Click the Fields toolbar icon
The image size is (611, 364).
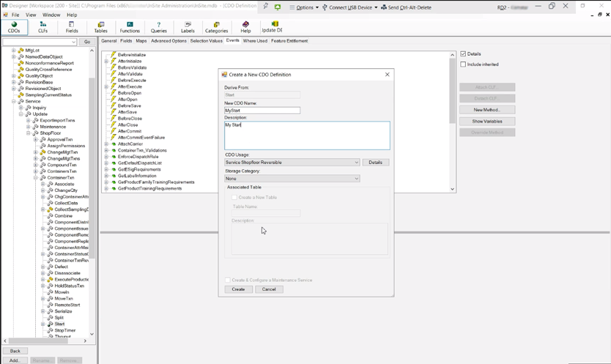tap(72, 27)
